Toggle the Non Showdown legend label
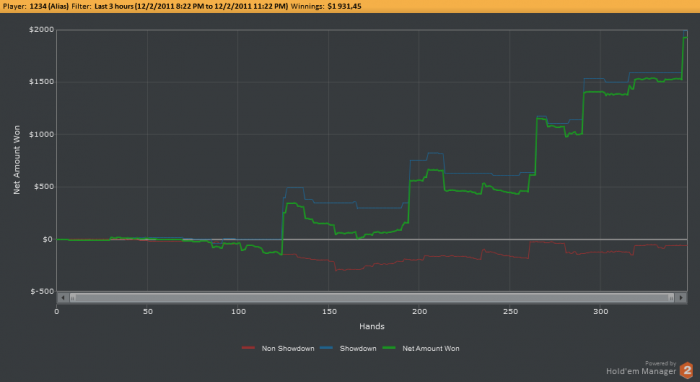 (288, 349)
